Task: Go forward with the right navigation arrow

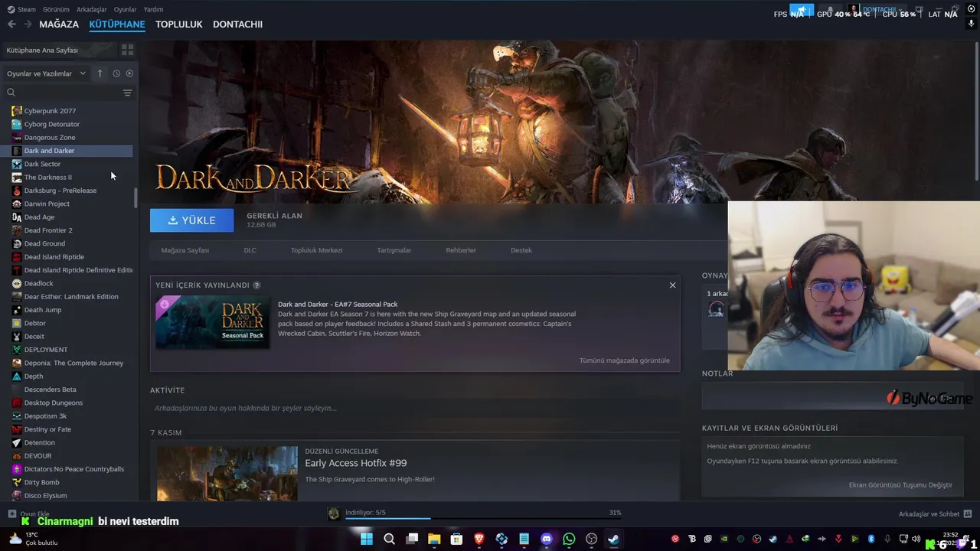Action: coord(28,24)
